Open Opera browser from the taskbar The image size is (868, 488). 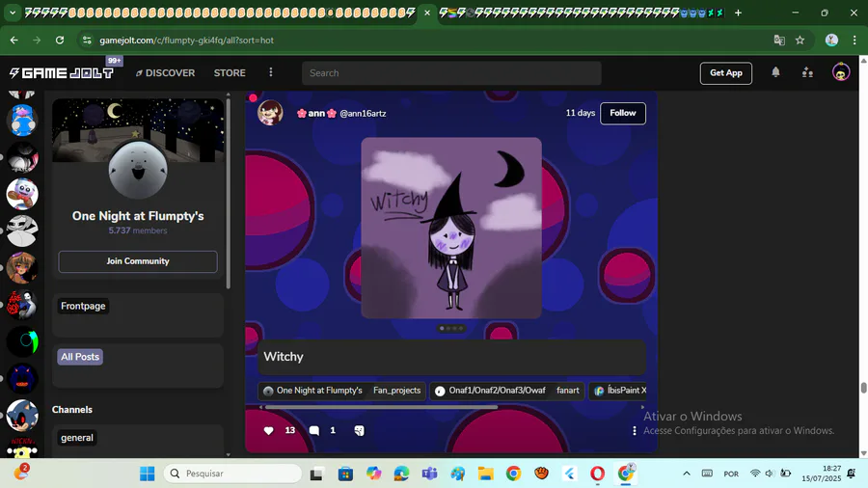coord(597,474)
